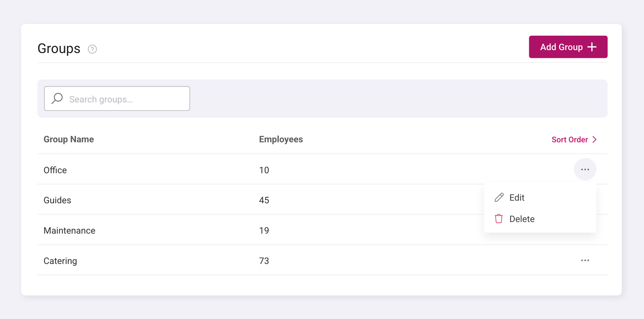Select the Office group name

[55, 170]
